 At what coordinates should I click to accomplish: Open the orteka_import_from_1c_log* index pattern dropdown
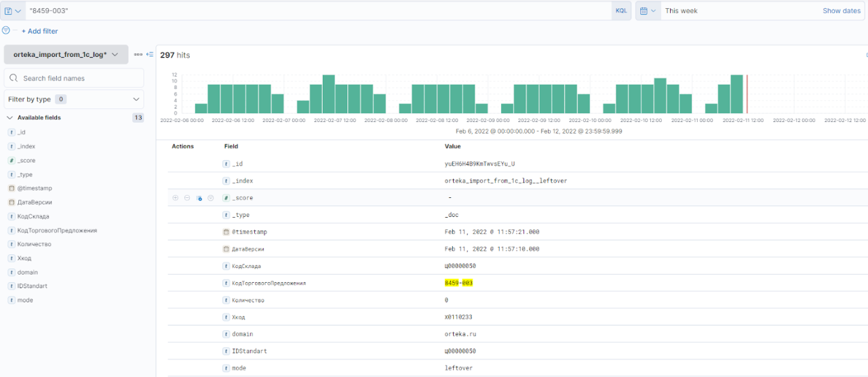point(66,54)
